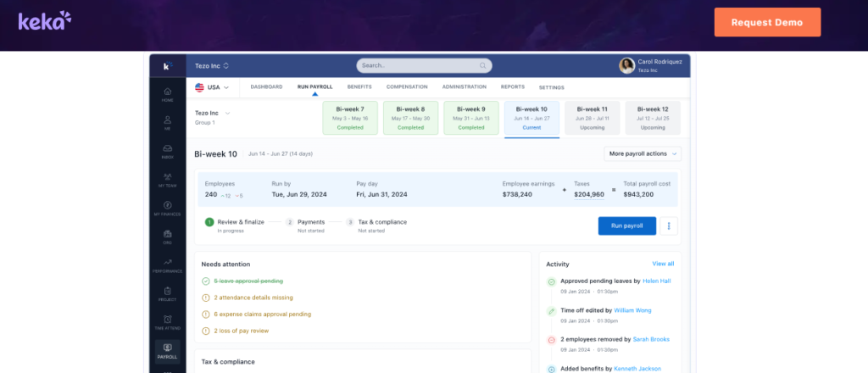868x373 pixels.
Task: Select the Payroll sidebar icon
Action: tap(168, 352)
